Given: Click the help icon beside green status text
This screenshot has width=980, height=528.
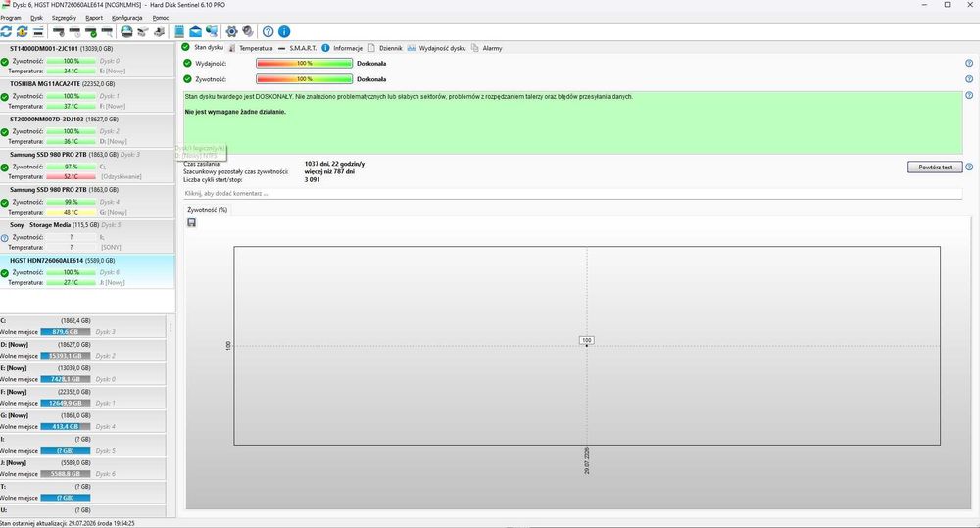Looking at the screenshot, I should (969, 96).
